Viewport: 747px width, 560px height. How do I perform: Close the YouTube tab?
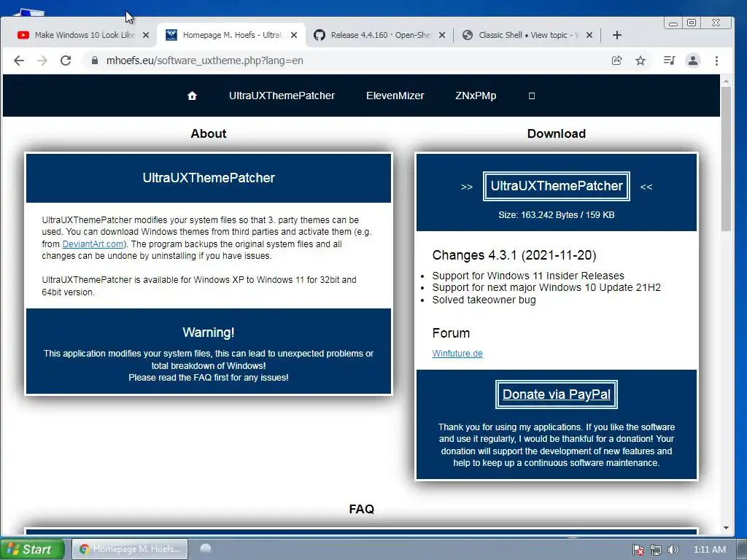click(x=146, y=35)
